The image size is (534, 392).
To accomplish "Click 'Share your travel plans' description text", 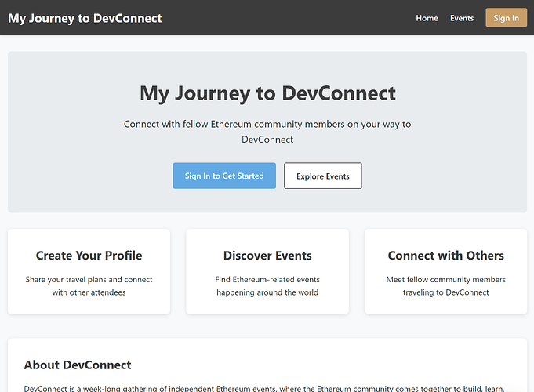I will [x=89, y=285].
